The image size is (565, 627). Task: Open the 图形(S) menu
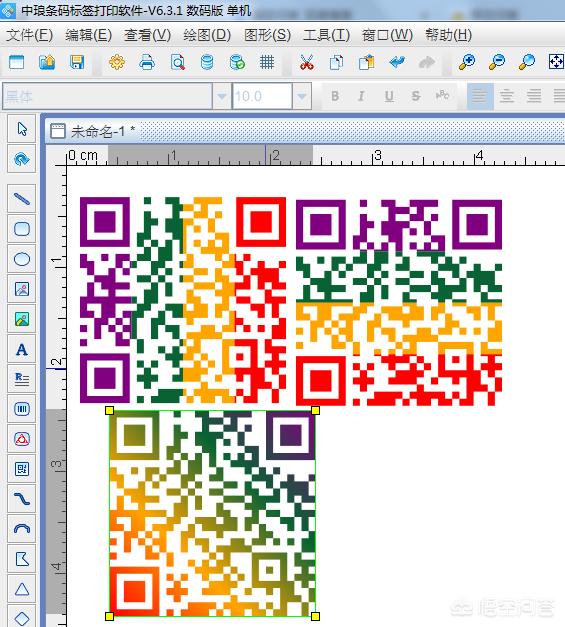(268, 35)
